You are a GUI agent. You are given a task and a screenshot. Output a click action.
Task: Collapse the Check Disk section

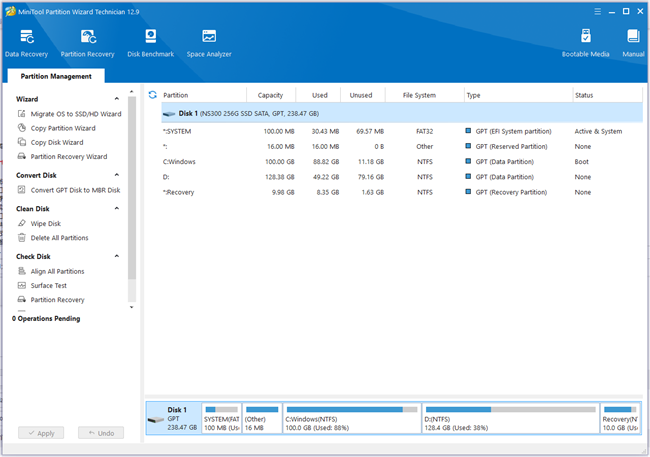click(x=116, y=256)
